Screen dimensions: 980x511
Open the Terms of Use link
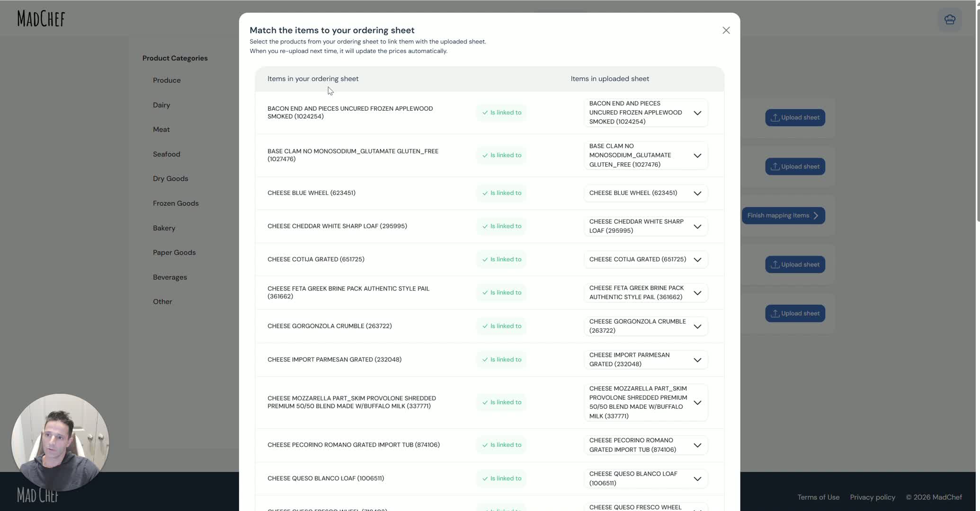(818, 497)
